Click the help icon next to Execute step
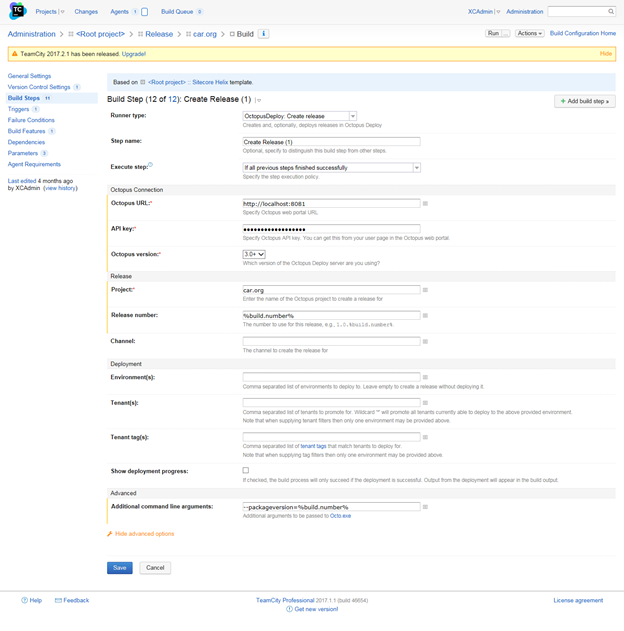This screenshot has height=631, width=624. tap(150, 165)
